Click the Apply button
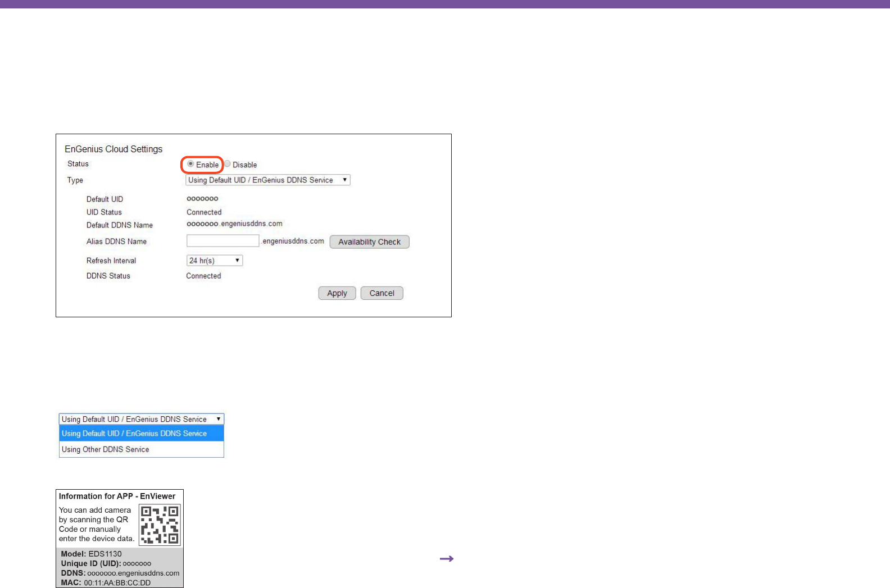Image resolution: width=890 pixels, height=588 pixels. pos(337,293)
